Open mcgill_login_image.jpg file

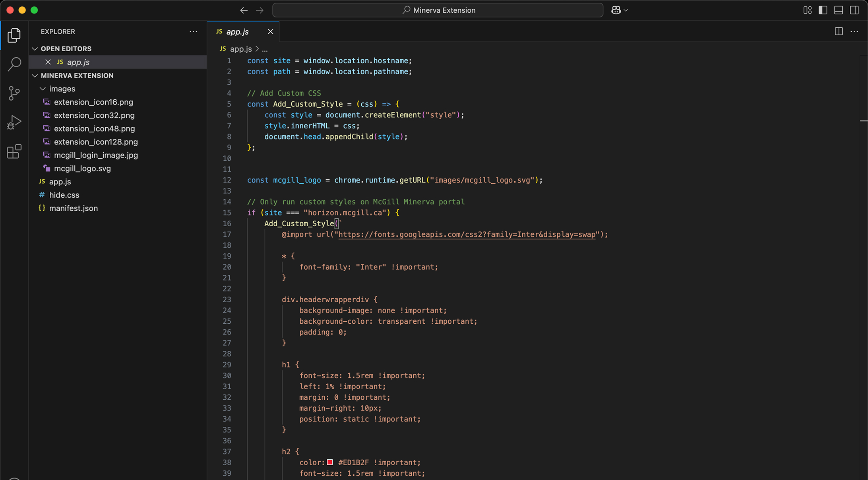tap(96, 155)
